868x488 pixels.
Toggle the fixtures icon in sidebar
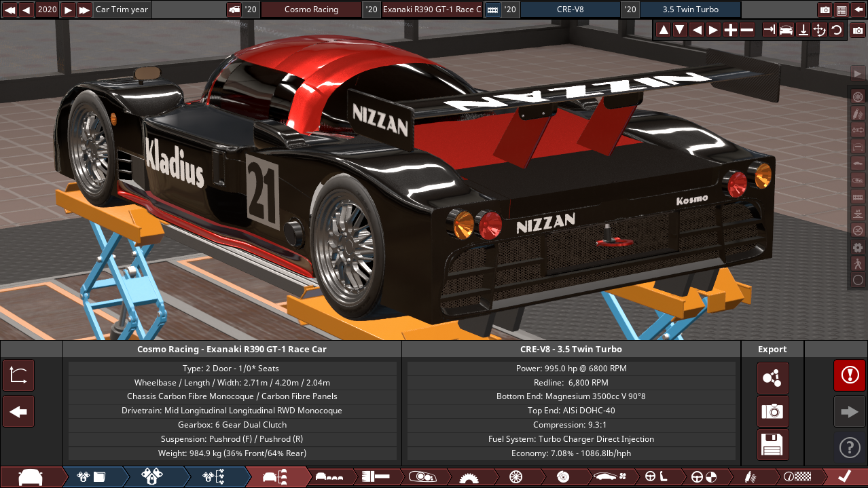point(858,180)
